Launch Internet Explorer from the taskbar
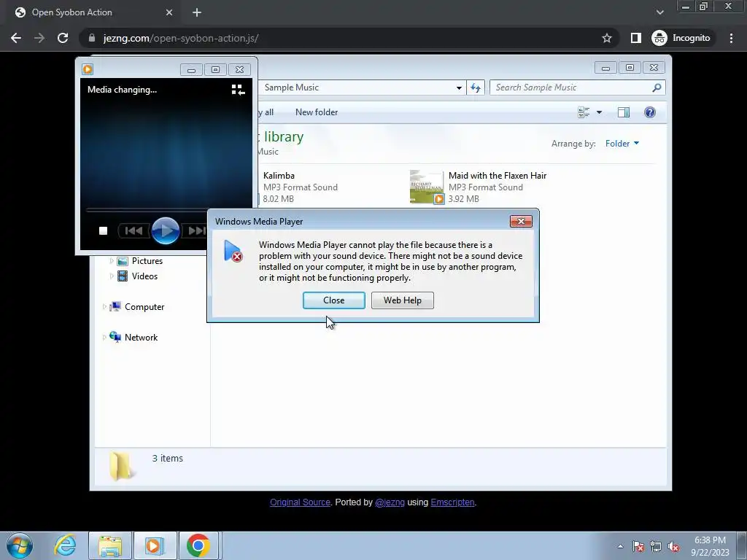 (x=65, y=545)
